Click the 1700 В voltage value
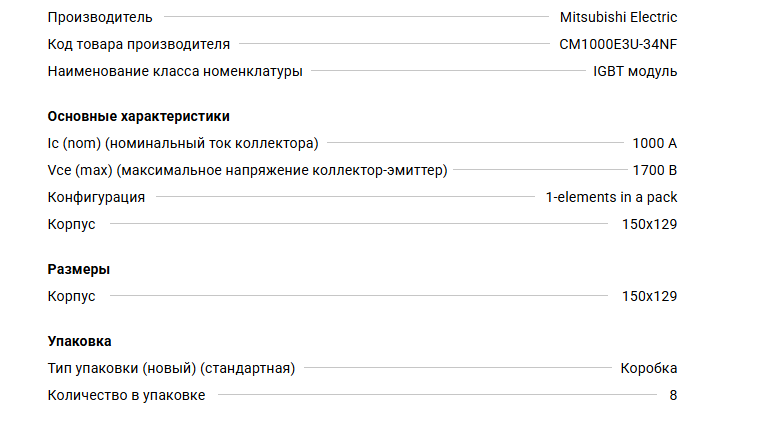This screenshot has height=427, width=761. click(x=654, y=170)
